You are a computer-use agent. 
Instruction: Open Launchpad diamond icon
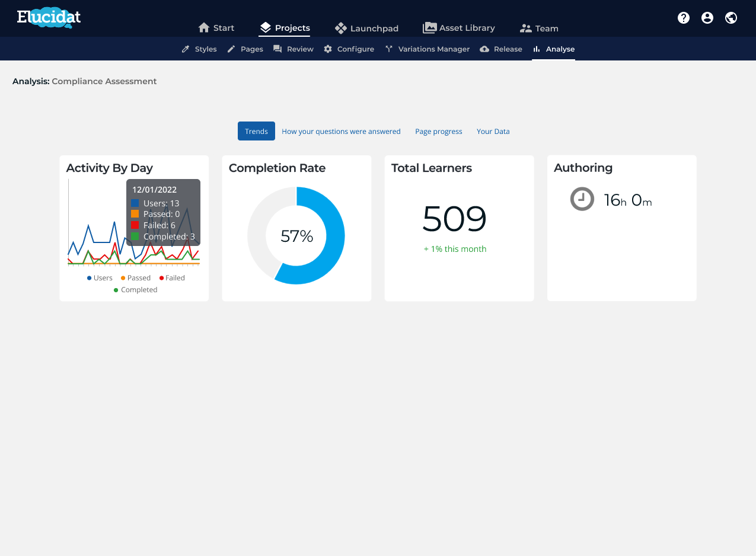340,28
